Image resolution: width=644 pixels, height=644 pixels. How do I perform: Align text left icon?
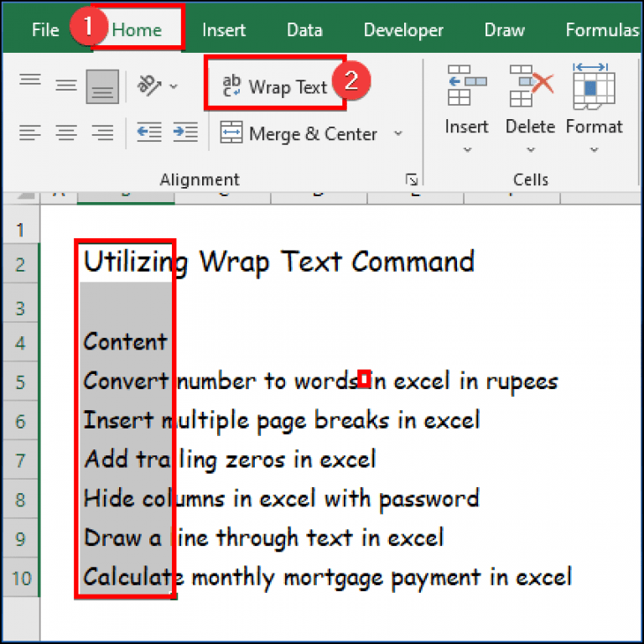click(x=30, y=132)
